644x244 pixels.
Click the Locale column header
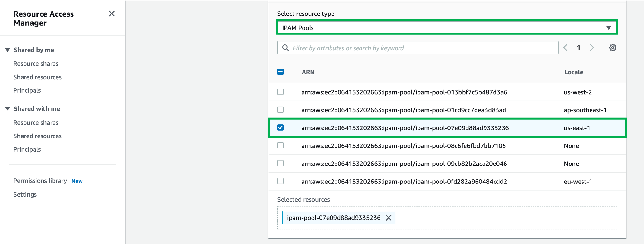(x=573, y=72)
